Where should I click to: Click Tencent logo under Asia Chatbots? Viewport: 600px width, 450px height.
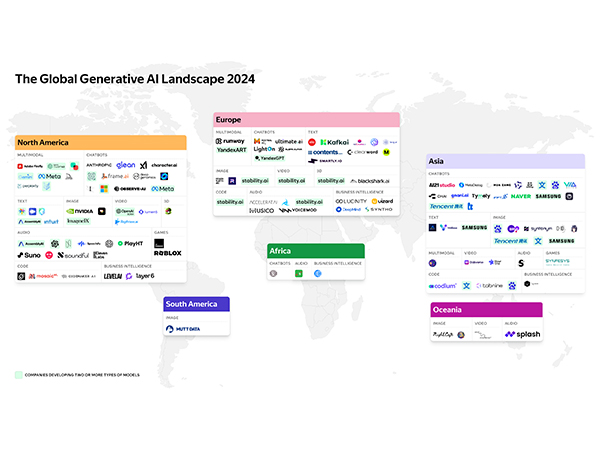coord(446,207)
